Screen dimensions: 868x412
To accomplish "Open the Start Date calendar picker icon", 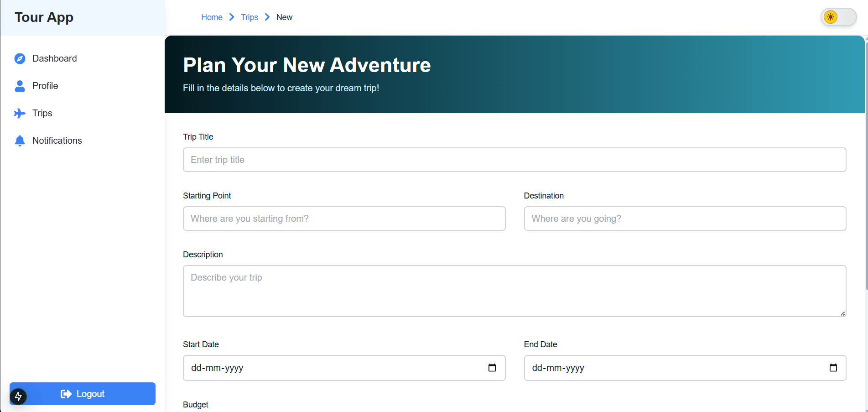I will pyautogui.click(x=492, y=367).
